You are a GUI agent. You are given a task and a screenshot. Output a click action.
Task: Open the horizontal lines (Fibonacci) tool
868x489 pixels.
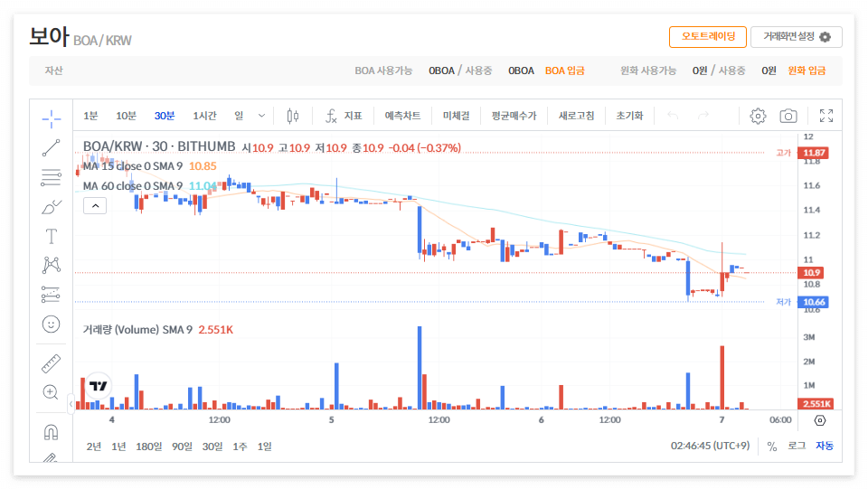(51, 177)
